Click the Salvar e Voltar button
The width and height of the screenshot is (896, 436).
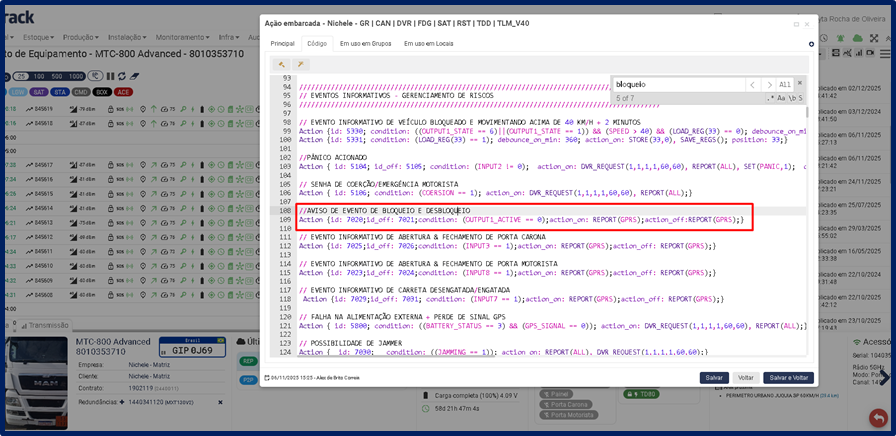tap(789, 378)
